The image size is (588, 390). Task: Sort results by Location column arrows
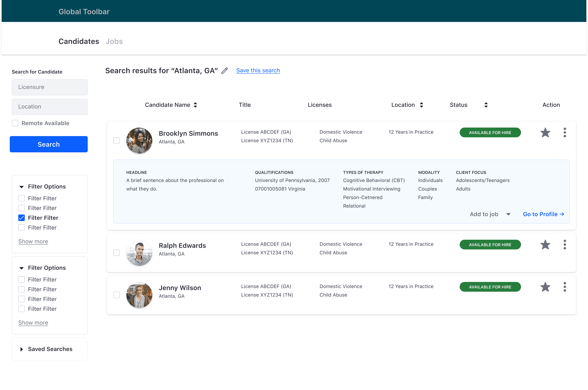[422, 105]
